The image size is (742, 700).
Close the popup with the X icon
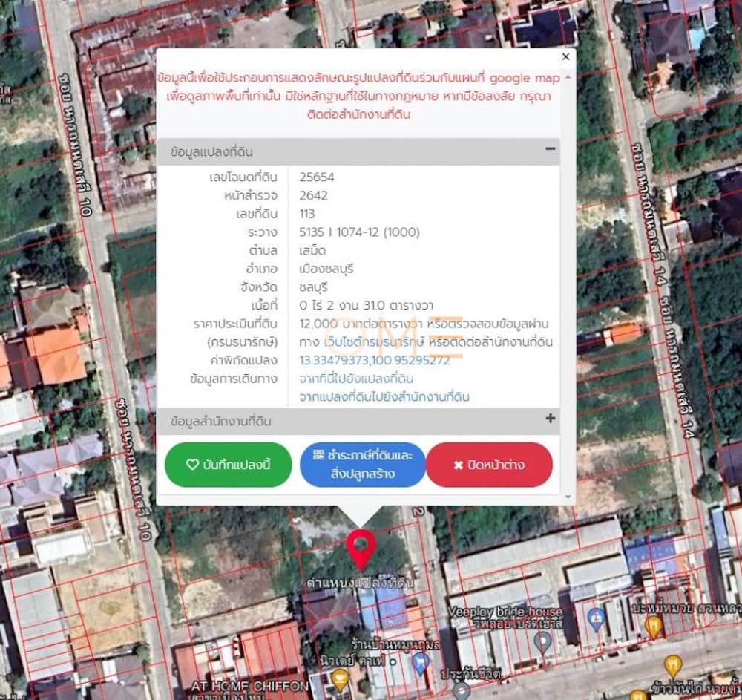coord(565,56)
